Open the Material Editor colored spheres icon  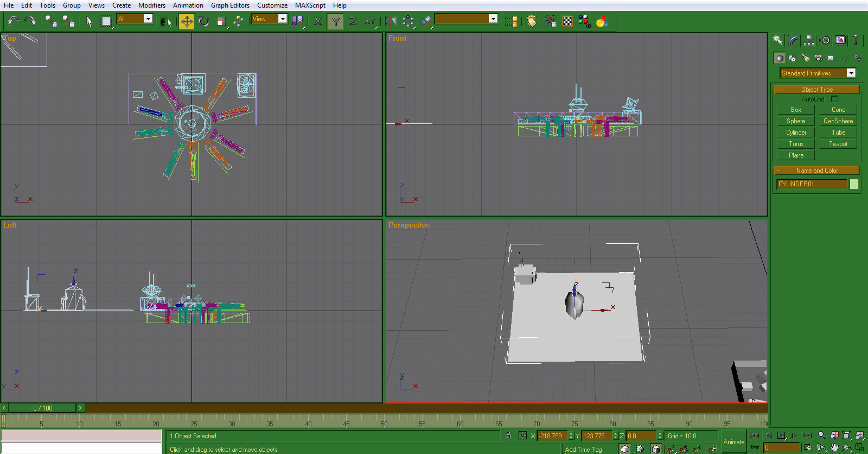coord(602,21)
